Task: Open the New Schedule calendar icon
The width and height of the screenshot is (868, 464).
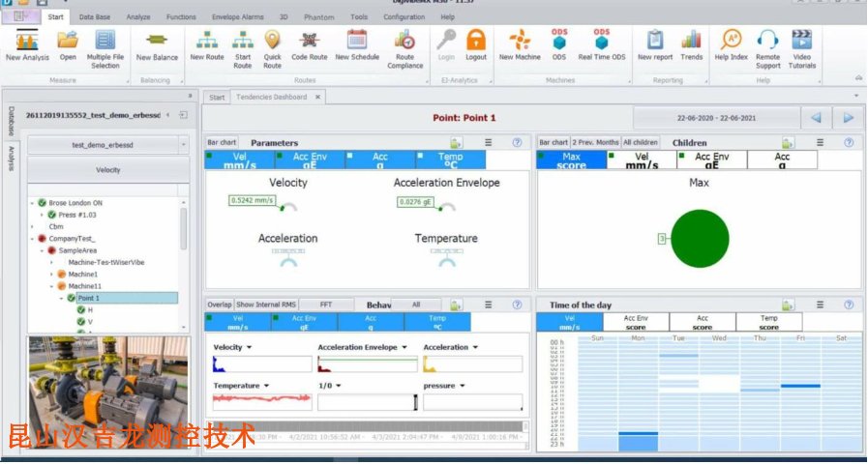Action: [x=357, y=41]
